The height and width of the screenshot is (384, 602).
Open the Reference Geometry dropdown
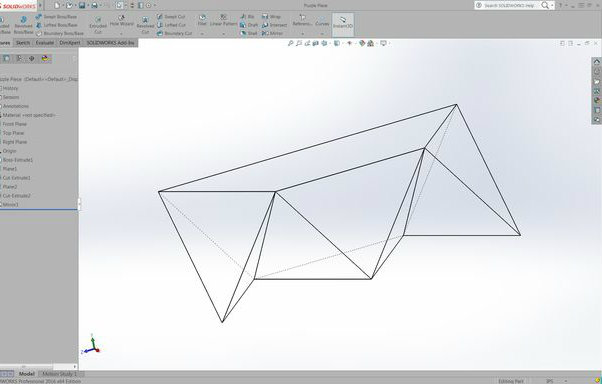tap(302, 33)
